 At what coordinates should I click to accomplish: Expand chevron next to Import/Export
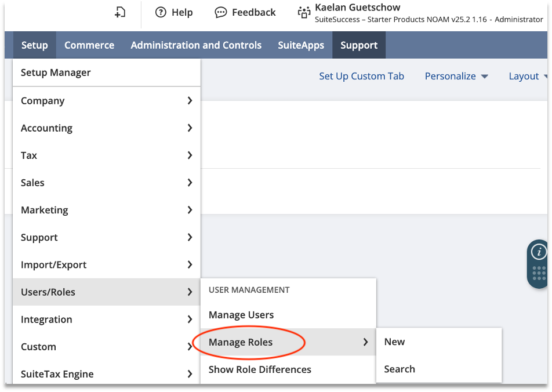coord(190,264)
